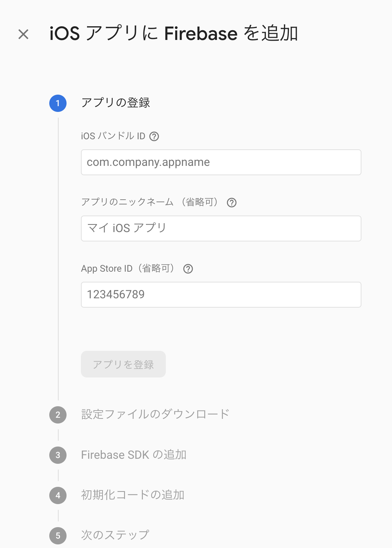Image resolution: width=392 pixels, height=548 pixels.
Task: Focus the App Store ID input field
Action: [221, 295]
